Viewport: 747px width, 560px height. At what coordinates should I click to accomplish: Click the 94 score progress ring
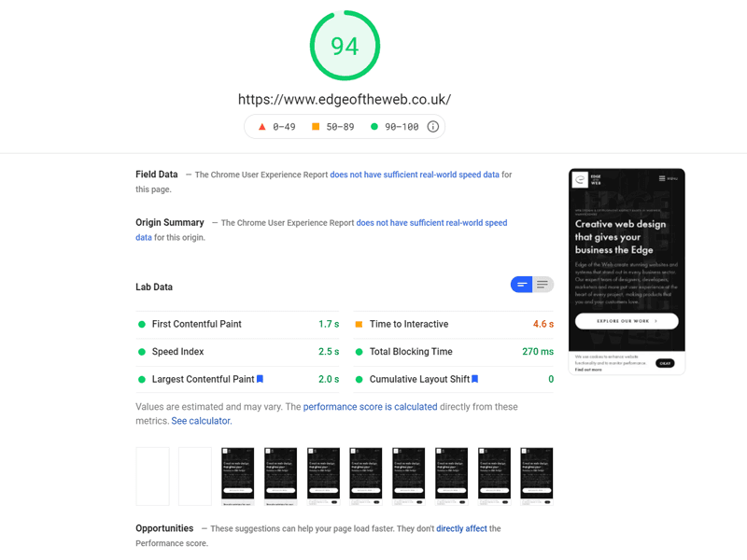pyautogui.click(x=344, y=44)
